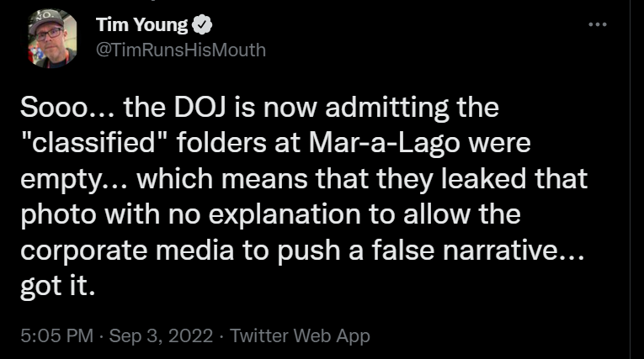Open the Twitter Web App source link
Image resolution: width=644 pixels, height=359 pixels.
(300, 335)
